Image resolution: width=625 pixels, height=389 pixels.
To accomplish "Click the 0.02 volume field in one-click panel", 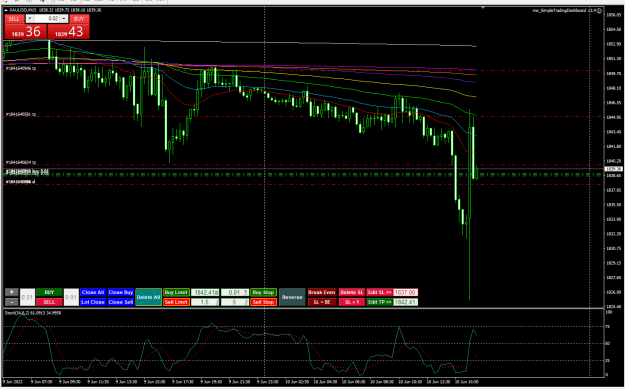I will point(47,19).
